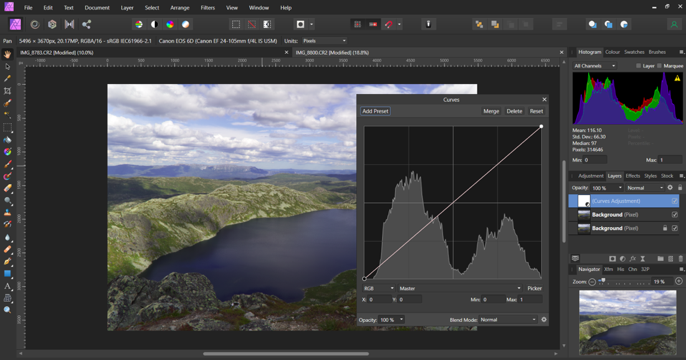Apply Auto White Balance from the toolbar

coord(186,24)
